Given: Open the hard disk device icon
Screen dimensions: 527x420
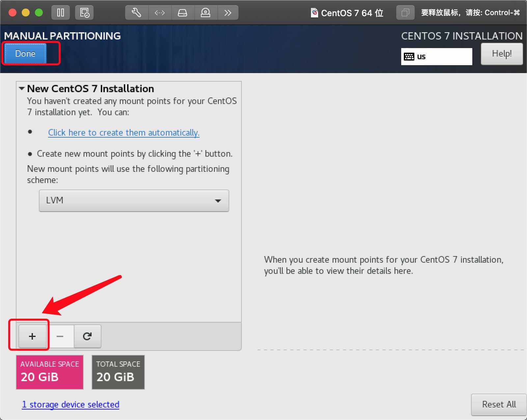Looking at the screenshot, I should pos(182,13).
